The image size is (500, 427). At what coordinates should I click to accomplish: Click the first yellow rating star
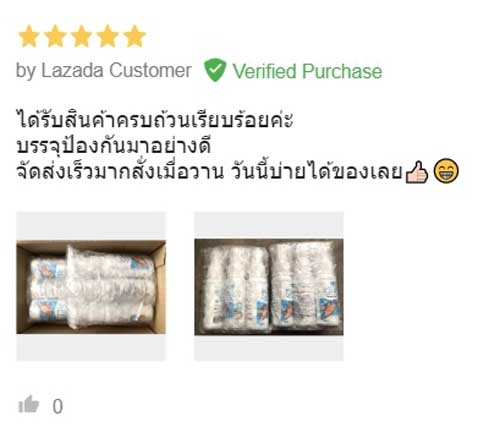[x=29, y=36]
